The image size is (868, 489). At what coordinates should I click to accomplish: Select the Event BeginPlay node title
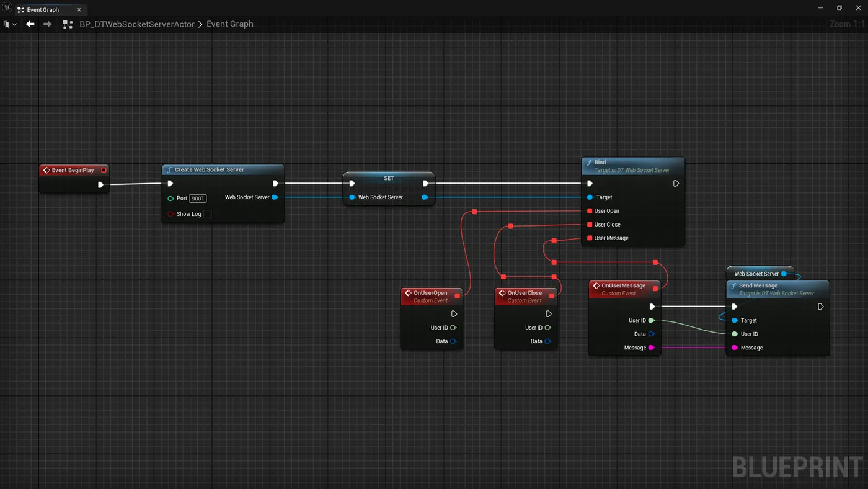tap(73, 170)
